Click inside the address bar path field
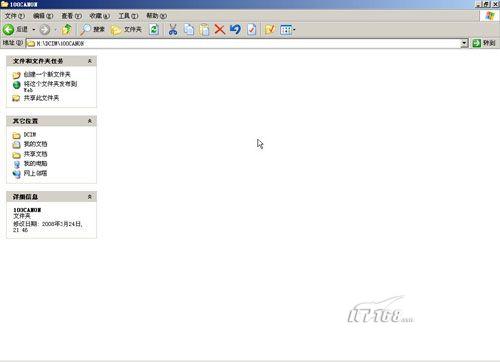This screenshot has height=362, width=500. coord(243,43)
